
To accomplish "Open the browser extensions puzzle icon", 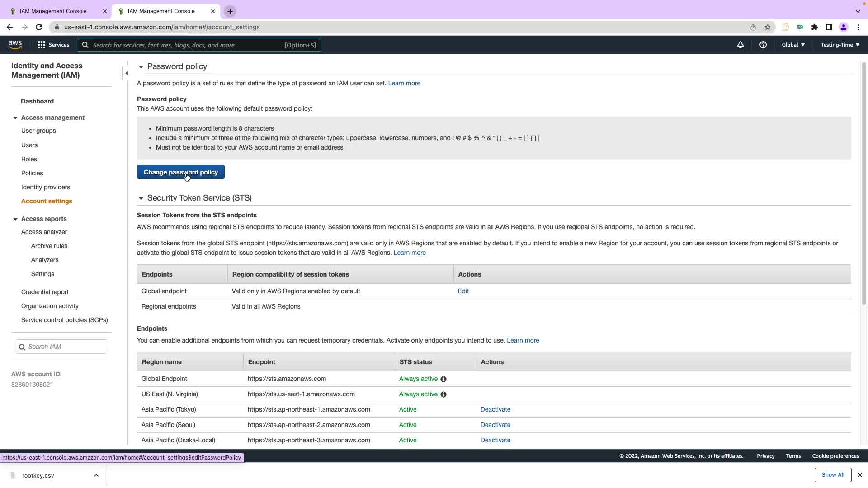I will tap(814, 27).
